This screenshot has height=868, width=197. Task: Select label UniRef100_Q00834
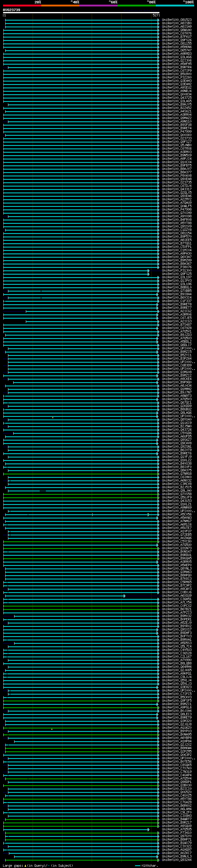click(177, 94)
